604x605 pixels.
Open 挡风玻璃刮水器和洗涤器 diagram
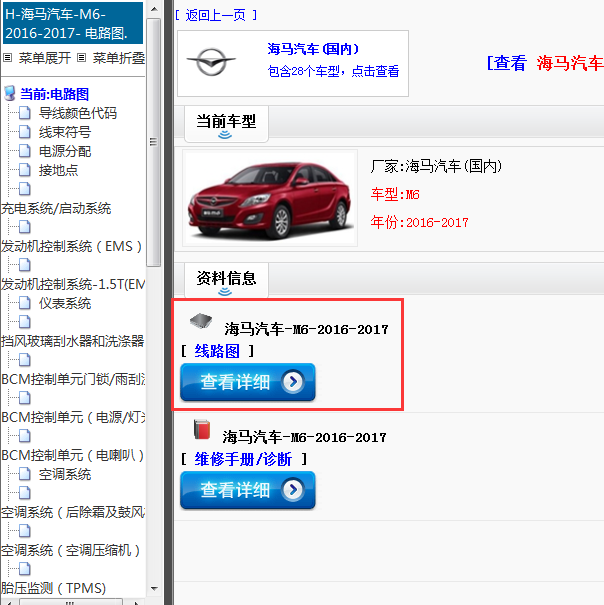click(x=73, y=341)
